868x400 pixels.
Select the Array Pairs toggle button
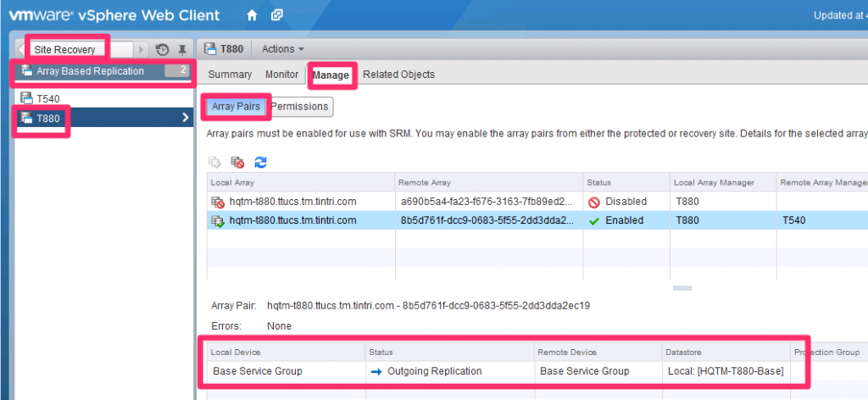pyautogui.click(x=236, y=107)
